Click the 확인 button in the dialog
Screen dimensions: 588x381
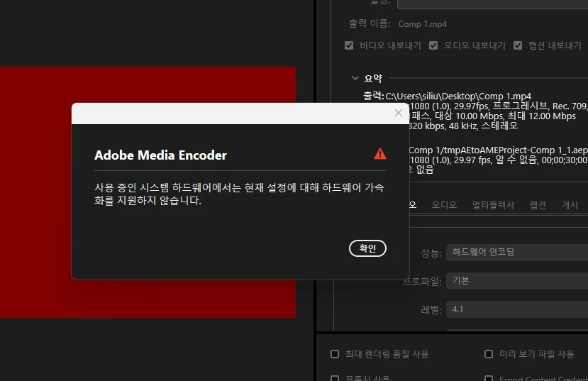367,248
